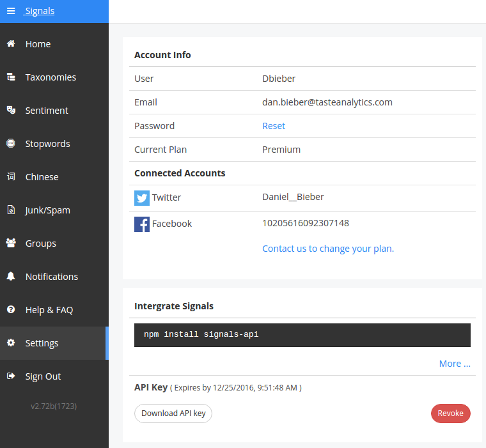This screenshot has width=486, height=448.
Task: Click the version text v2.72b(1723)
Action: click(x=54, y=406)
